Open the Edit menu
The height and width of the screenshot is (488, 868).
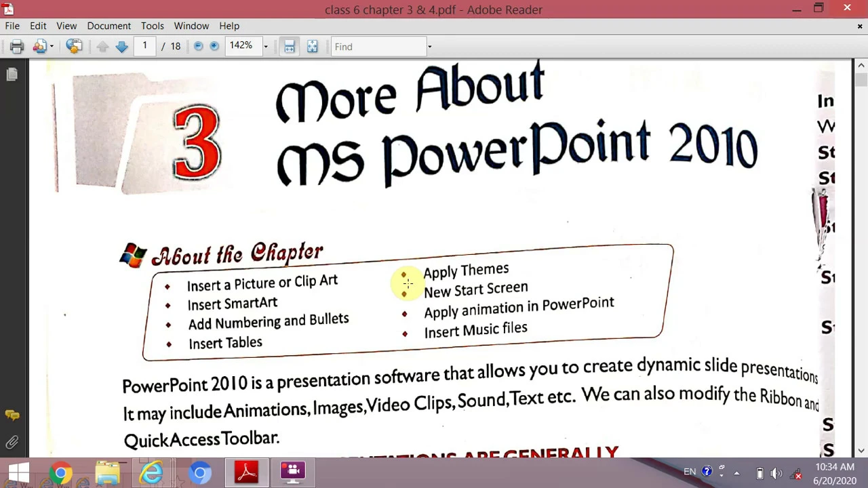pos(38,26)
